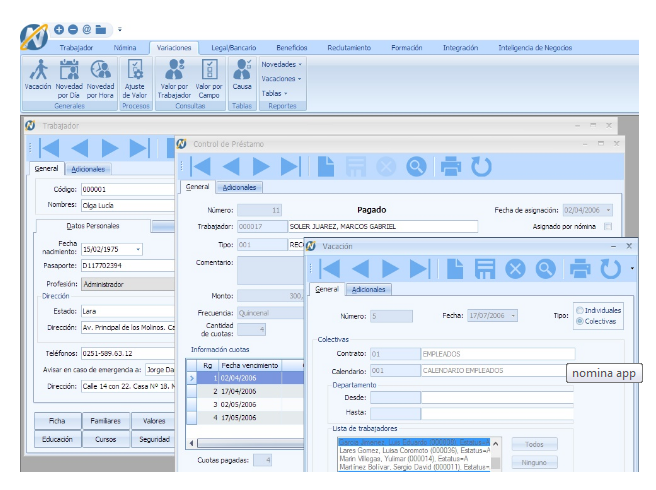This screenshot has width=656, height=490.
Task: Toggle Asignado por nómina checkbox
Action: (608, 226)
